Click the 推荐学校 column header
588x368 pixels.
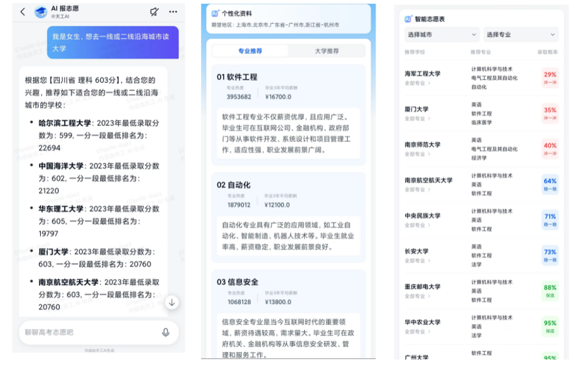[x=415, y=52]
